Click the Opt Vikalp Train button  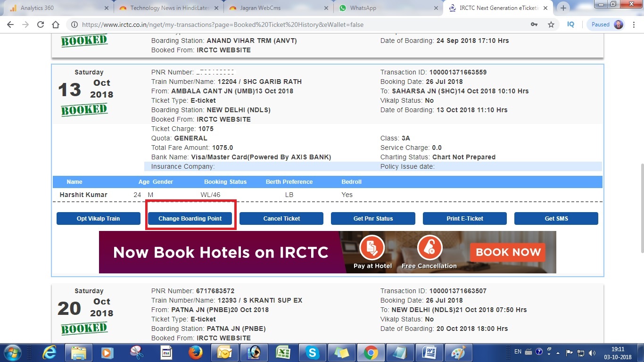point(98,219)
